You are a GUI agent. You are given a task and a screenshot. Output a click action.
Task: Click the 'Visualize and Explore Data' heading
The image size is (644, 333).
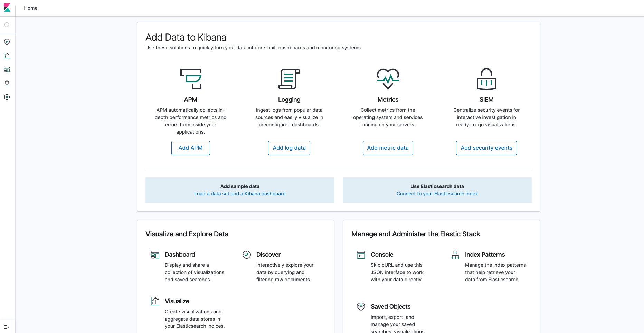click(x=187, y=234)
